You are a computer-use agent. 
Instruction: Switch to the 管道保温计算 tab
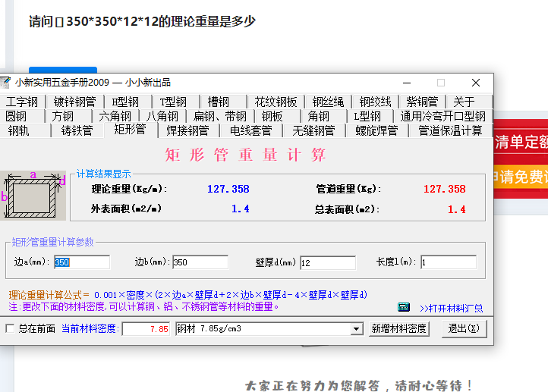click(450, 130)
